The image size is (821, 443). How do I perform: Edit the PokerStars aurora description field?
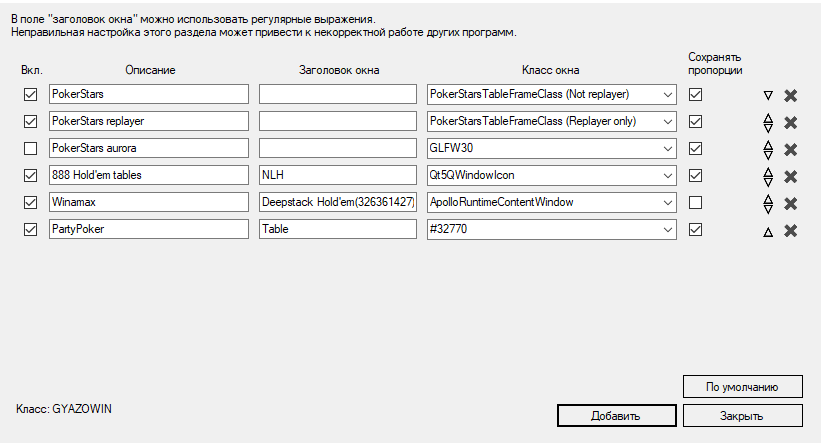pyautogui.click(x=149, y=148)
